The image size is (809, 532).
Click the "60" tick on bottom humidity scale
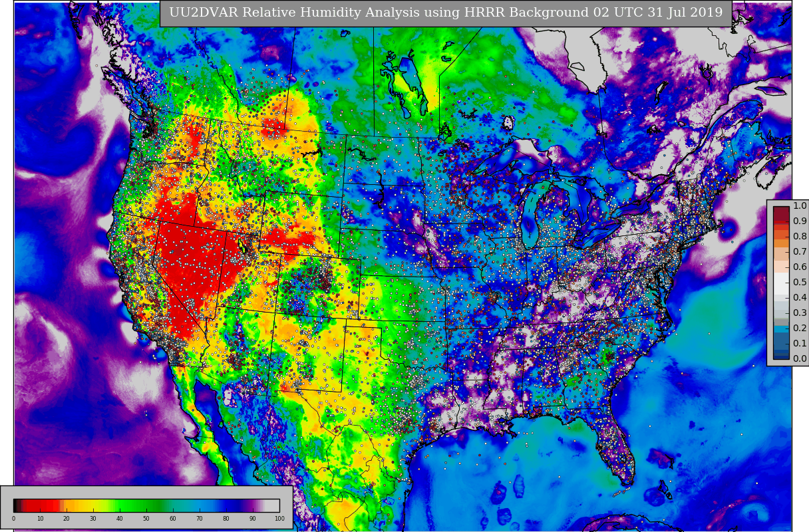[173, 519]
